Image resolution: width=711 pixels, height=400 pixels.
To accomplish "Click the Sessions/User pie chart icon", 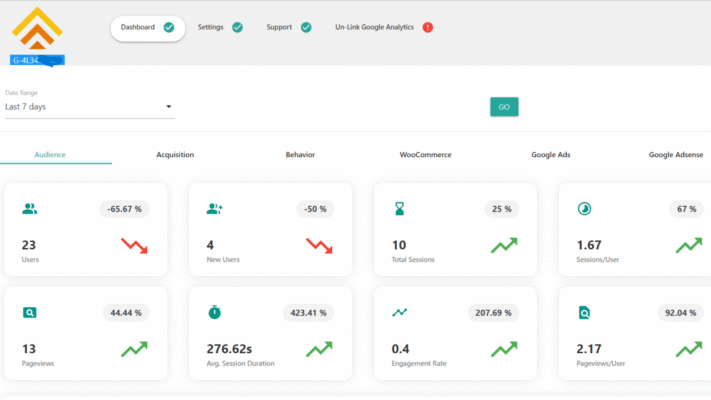I will click(584, 209).
